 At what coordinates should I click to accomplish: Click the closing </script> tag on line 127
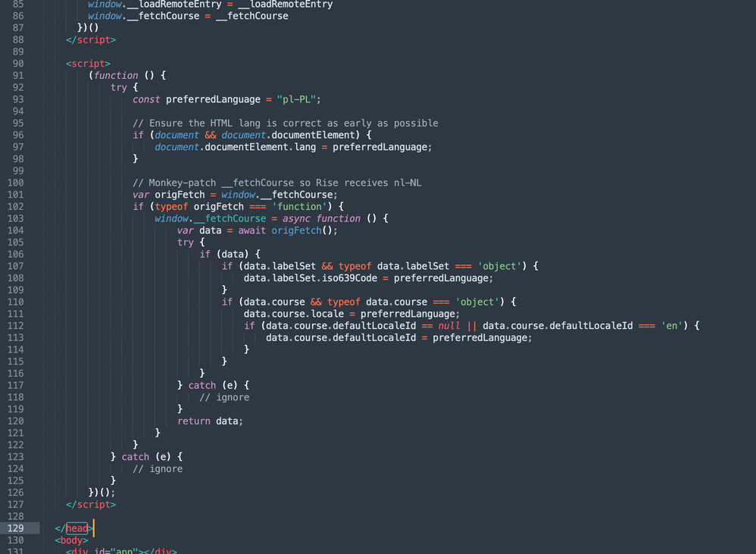tap(91, 504)
